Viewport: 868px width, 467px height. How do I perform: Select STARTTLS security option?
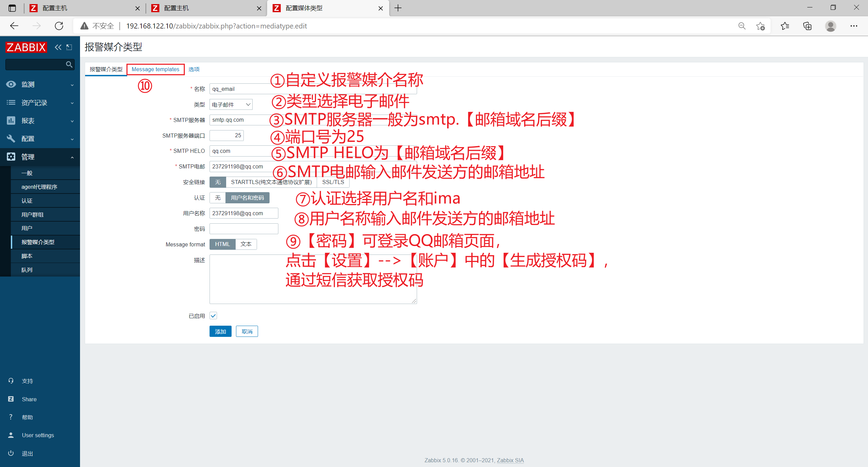[271, 182]
